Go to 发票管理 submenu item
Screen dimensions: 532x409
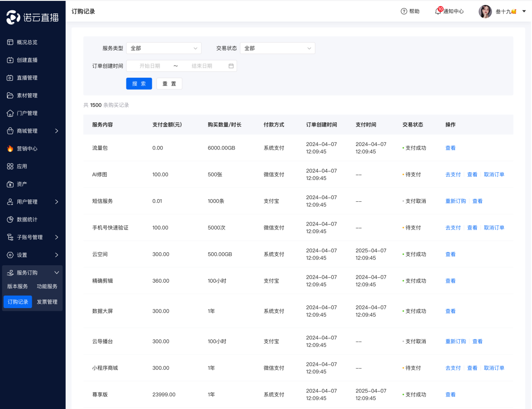click(x=47, y=302)
